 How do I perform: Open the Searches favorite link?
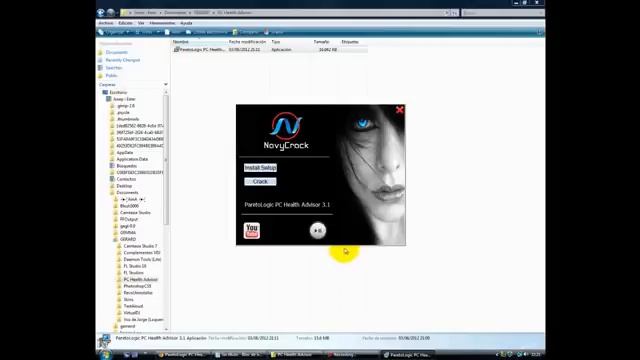pos(113,68)
